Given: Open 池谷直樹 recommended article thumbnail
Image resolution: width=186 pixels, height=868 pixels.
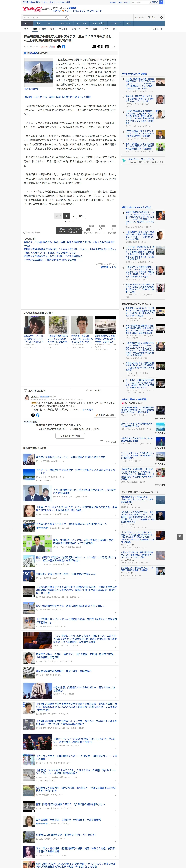Looking at the screenshot, I should pos(82,325).
